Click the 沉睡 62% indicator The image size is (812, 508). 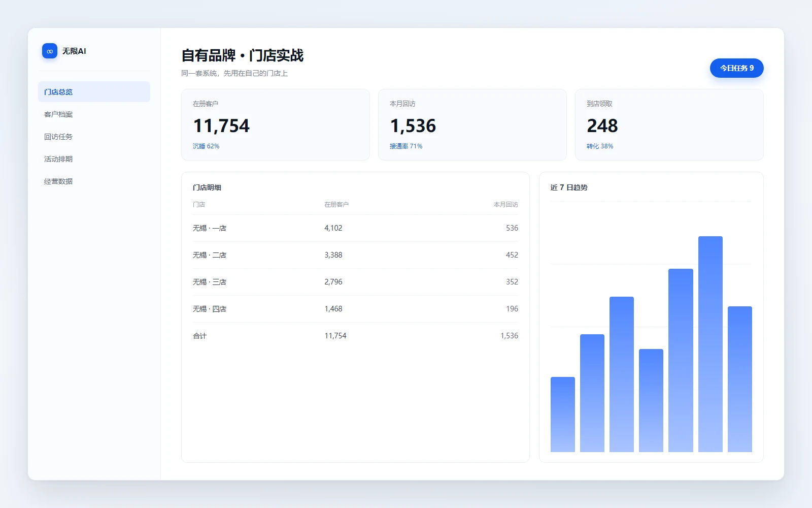pos(206,146)
